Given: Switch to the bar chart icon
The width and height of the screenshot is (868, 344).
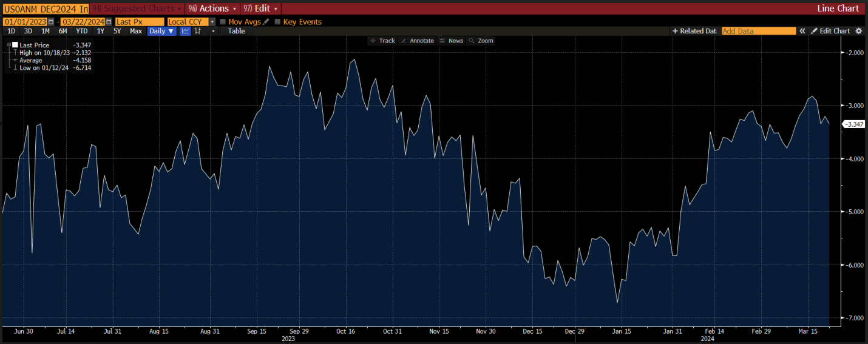Looking at the screenshot, I should click(197, 31).
